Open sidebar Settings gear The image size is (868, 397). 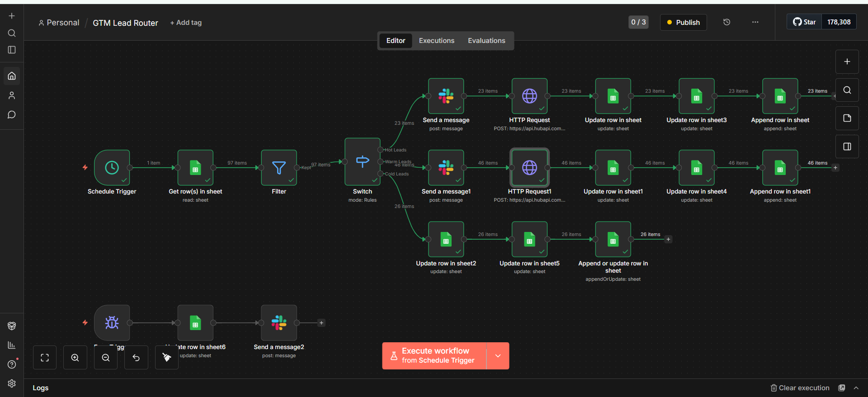[12, 383]
